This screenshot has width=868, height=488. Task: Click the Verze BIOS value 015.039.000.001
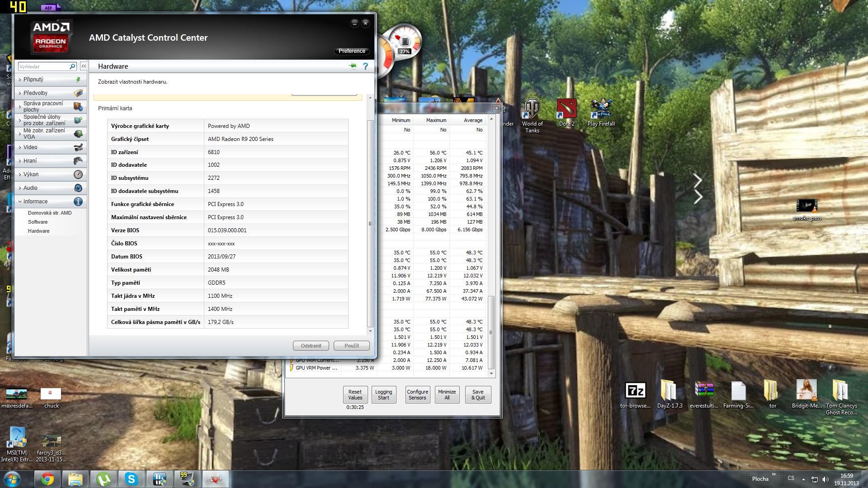tap(227, 230)
